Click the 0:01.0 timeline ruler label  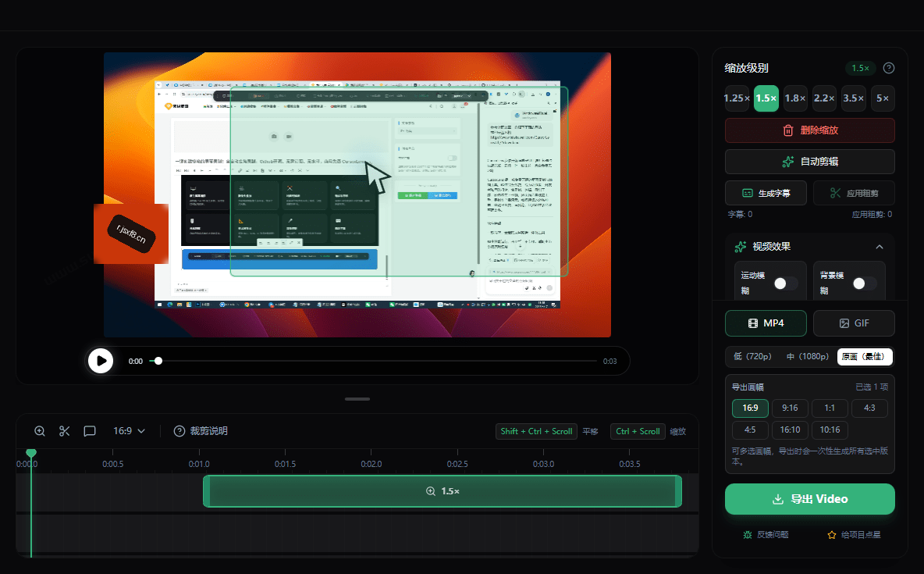point(199,464)
